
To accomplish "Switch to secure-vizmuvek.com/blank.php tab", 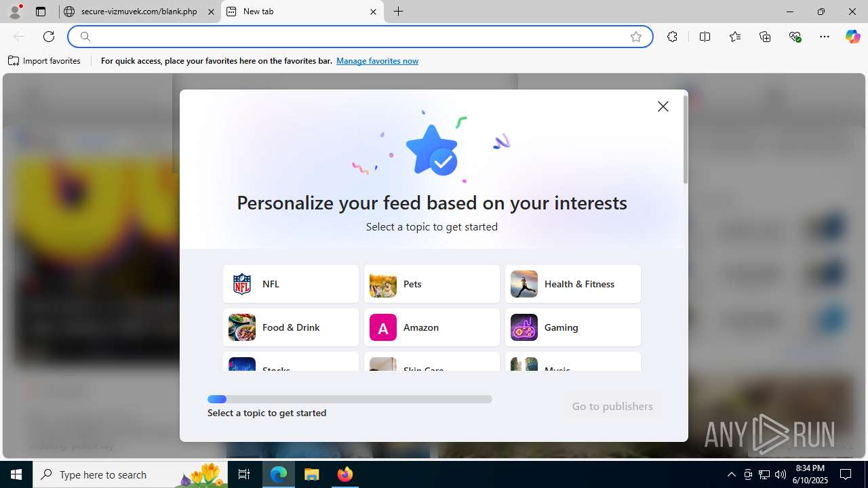I will 140,12.
